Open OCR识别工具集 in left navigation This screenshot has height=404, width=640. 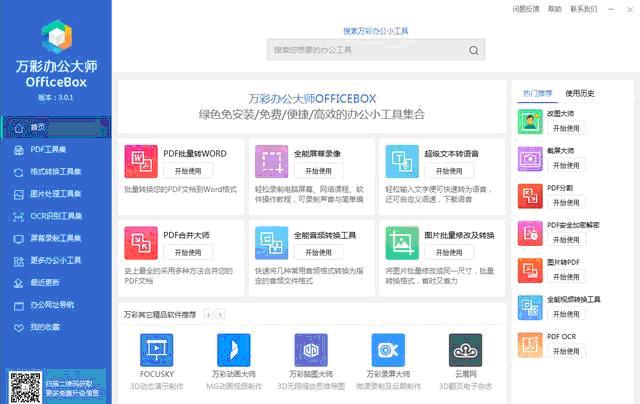click(x=56, y=216)
